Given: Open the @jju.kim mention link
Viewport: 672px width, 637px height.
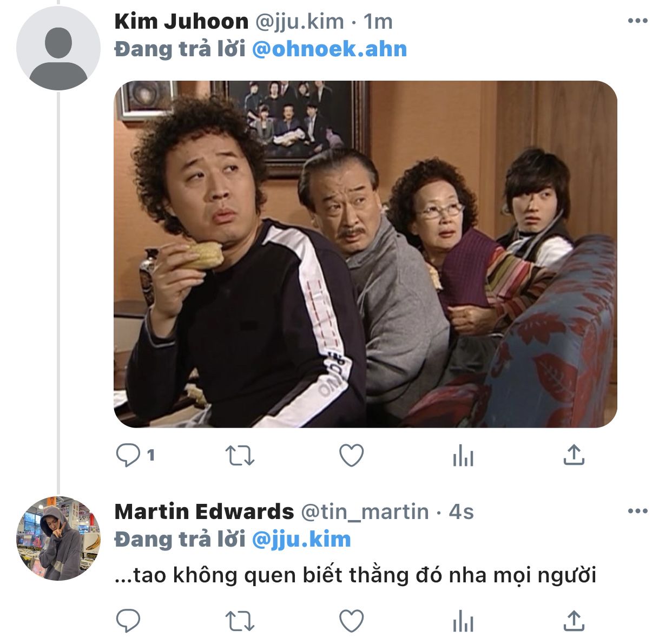Looking at the screenshot, I should (301, 540).
